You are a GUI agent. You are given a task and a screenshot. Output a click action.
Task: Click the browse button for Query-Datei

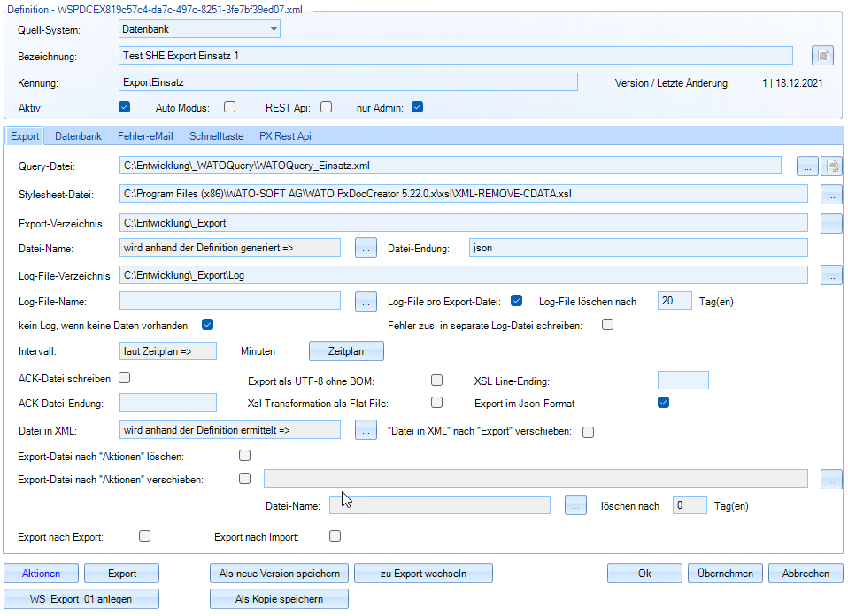(x=806, y=166)
